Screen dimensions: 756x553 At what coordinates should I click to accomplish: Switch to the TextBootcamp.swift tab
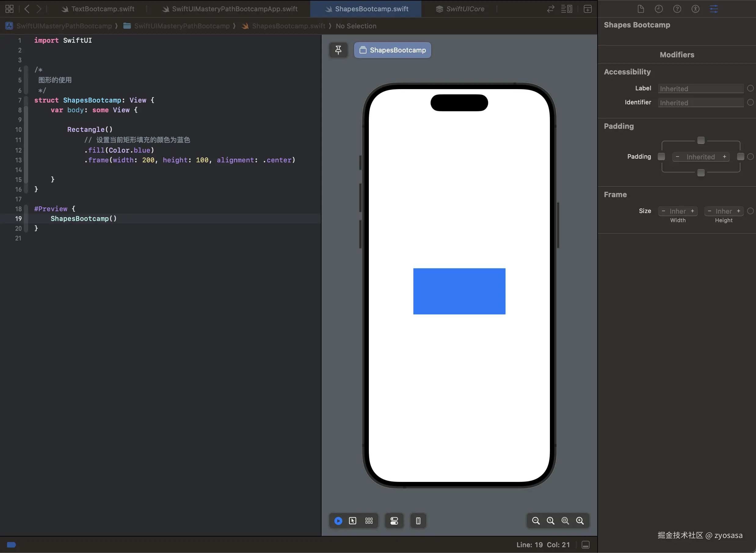(x=103, y=9)
